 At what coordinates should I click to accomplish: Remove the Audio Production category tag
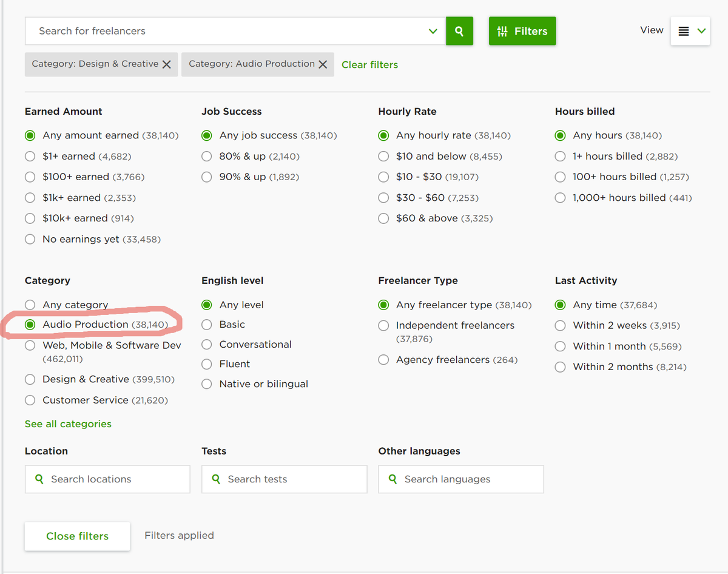point(323,64)
